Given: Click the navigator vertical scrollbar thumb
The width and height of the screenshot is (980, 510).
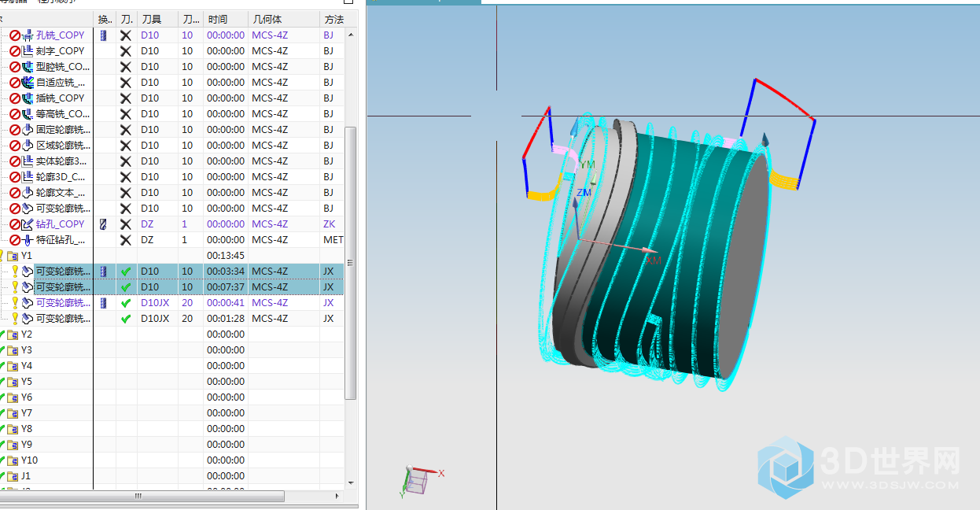Looking at the screenshot, I should (x=351, y=264).
